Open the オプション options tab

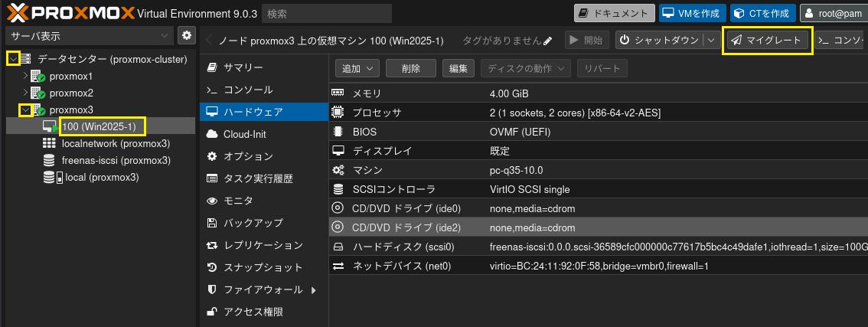click(264, 156)
